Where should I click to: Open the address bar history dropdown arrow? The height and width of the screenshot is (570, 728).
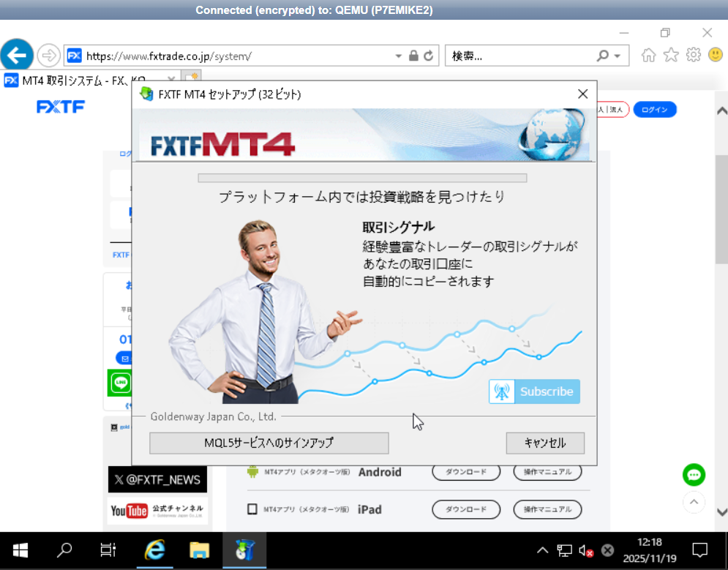coord(398,55)
